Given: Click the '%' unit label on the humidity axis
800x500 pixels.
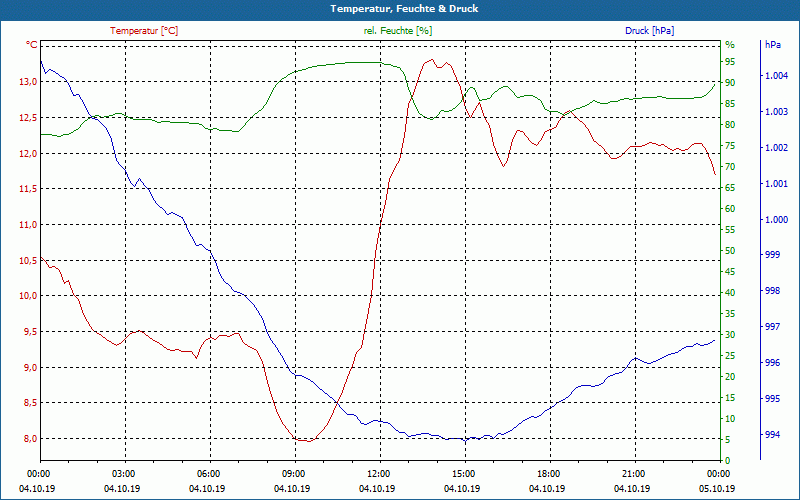Looking at the screenshot, I should coord(730,45).
